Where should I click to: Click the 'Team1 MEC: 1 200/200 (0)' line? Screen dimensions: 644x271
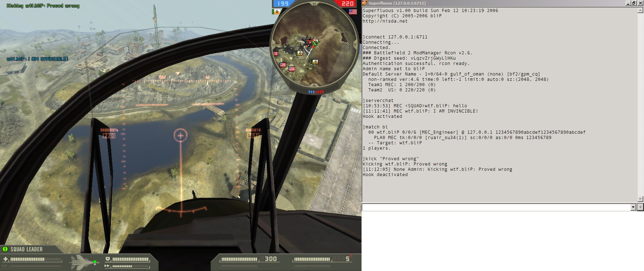[x=402, y=85]
